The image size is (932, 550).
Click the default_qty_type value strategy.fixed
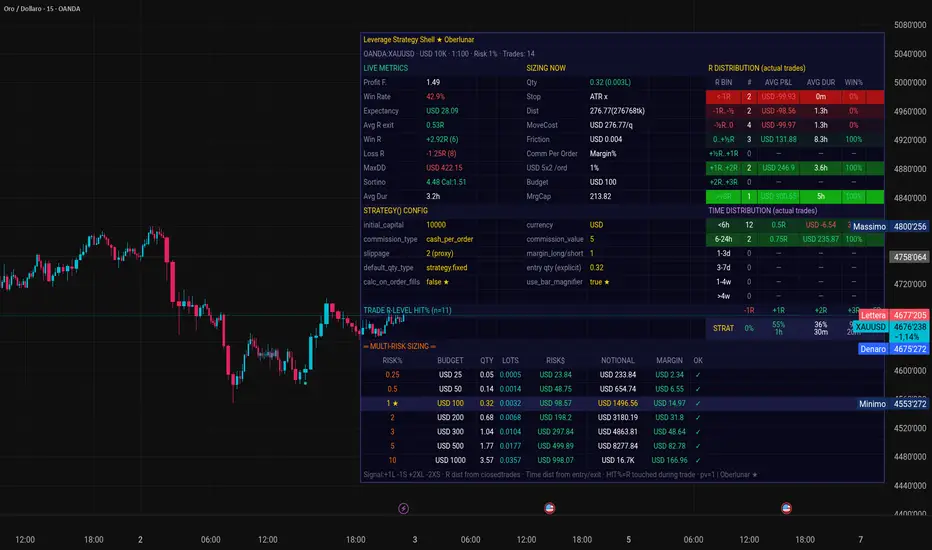click(x=446, y=268)
